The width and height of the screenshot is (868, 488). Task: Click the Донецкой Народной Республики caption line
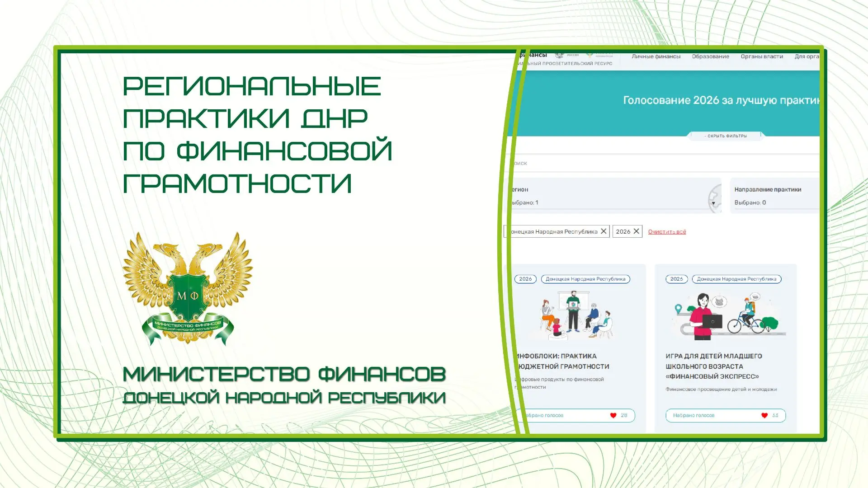click(x=284, y=398)
